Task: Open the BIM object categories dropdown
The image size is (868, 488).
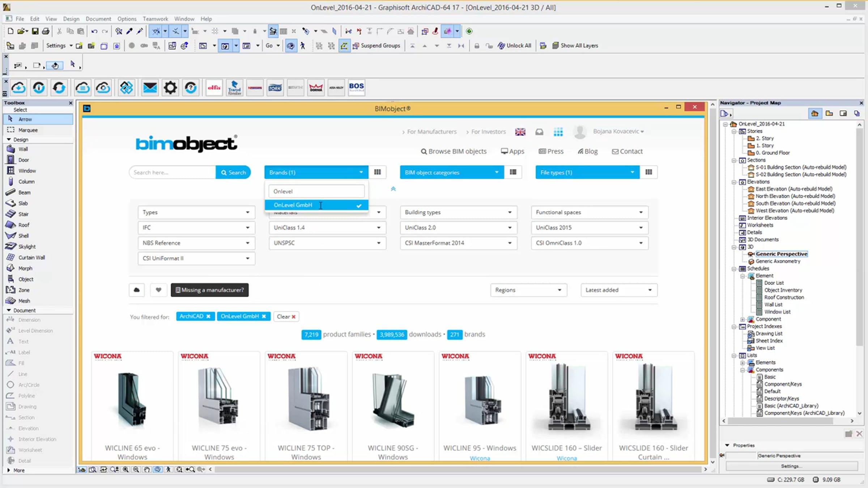Action: [x=452, y=172]
